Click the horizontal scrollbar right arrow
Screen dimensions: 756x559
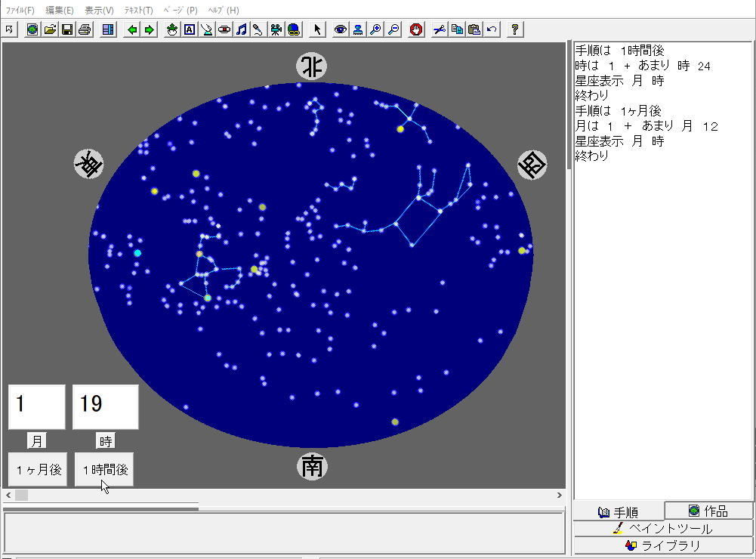click(x=560, y=496)
